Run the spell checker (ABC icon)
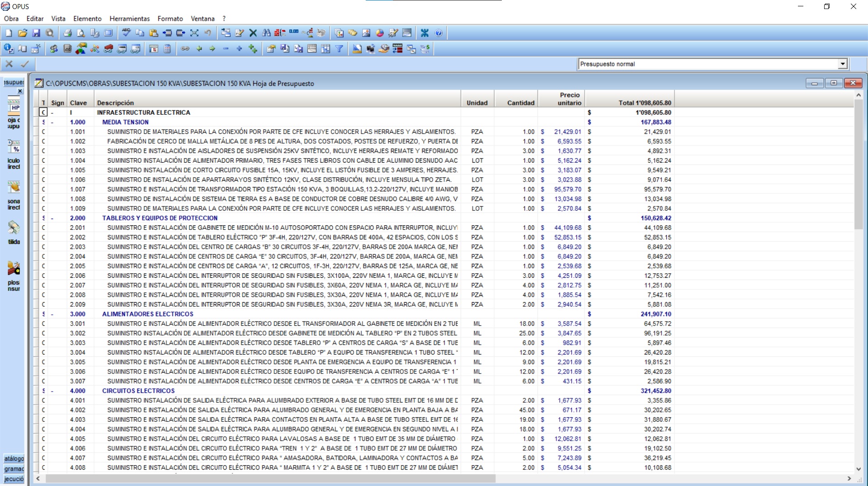This screenshot has height=486, width=868. point(125,33)
